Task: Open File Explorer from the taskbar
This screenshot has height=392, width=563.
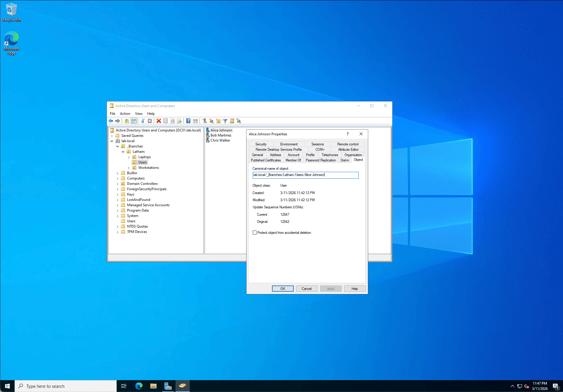Action: point(153,386)
